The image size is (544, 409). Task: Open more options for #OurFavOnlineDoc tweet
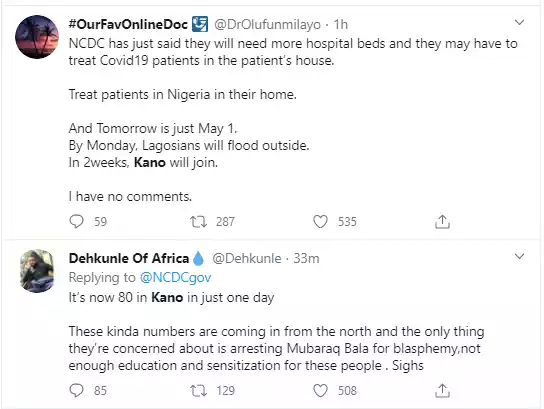coord(519,23)
